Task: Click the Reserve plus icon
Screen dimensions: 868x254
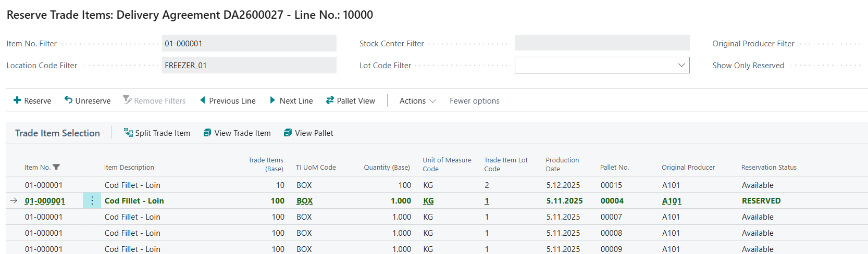Action: pyautogui.click(x=17, y=100)
